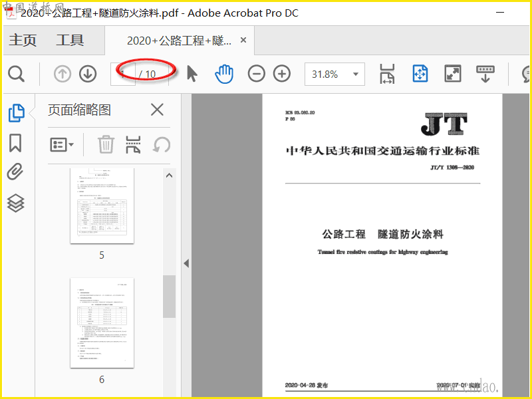Open page layout icon in thumbnails toolbar
This screenshot has width=532, height=399.
tap(134, 145)
